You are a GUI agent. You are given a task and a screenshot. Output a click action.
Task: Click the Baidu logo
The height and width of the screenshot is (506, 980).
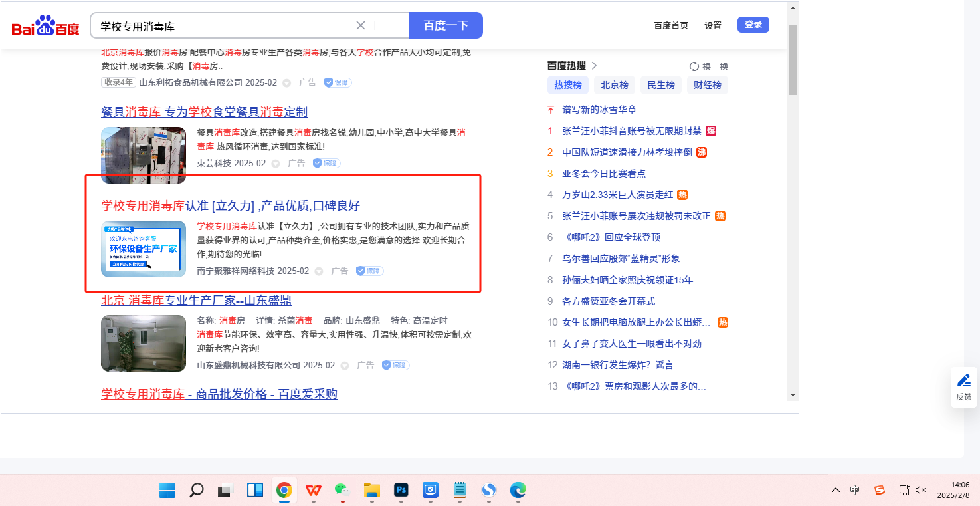coord(45,26)
